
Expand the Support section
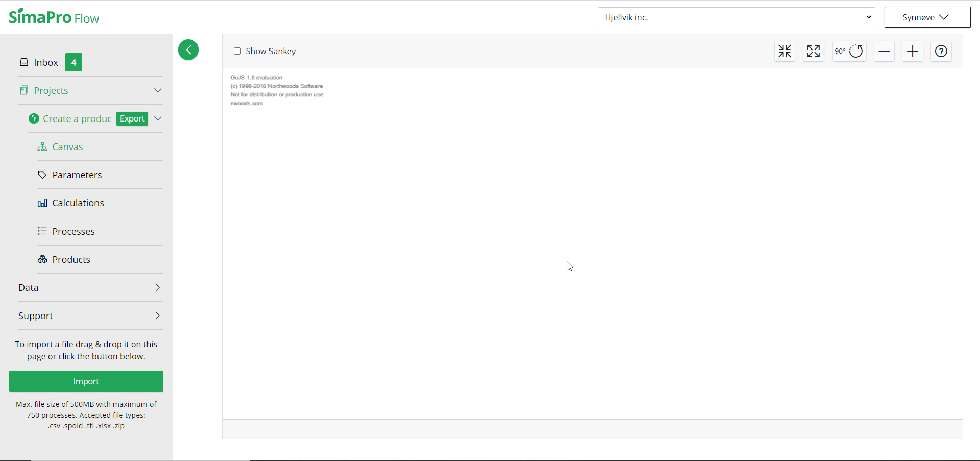coord(91,316)
